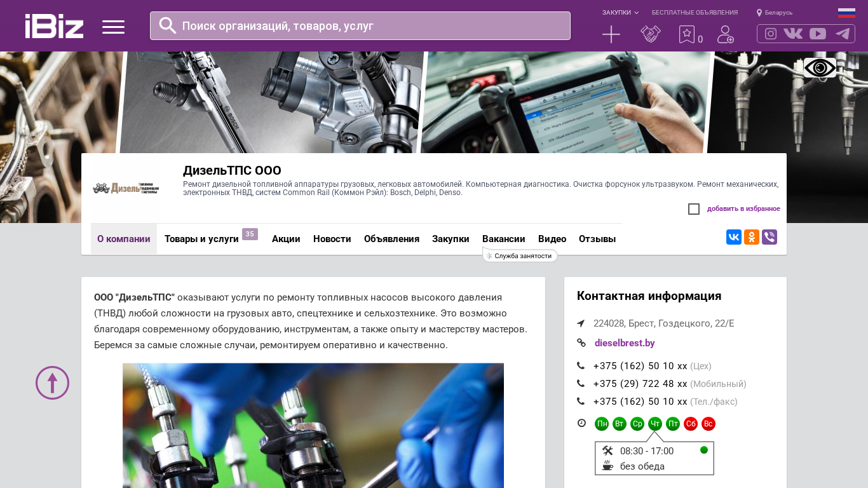
Task: Click the 08:30 - 17:00 working hours
Action: click(x=647, y=451)
